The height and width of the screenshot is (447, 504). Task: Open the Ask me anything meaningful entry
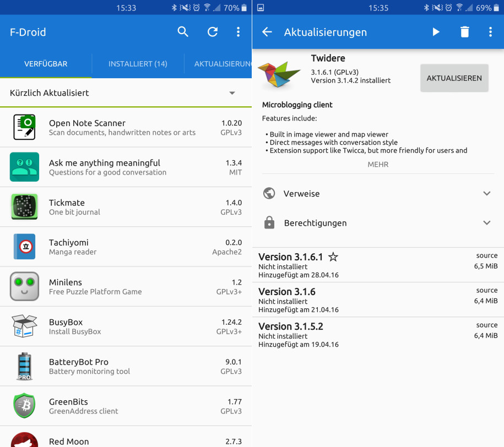click(x=126, y=167)
